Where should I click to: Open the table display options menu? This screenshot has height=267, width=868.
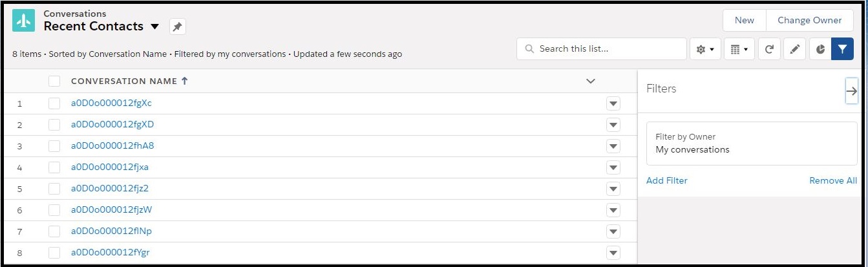(x=739, y=49)
